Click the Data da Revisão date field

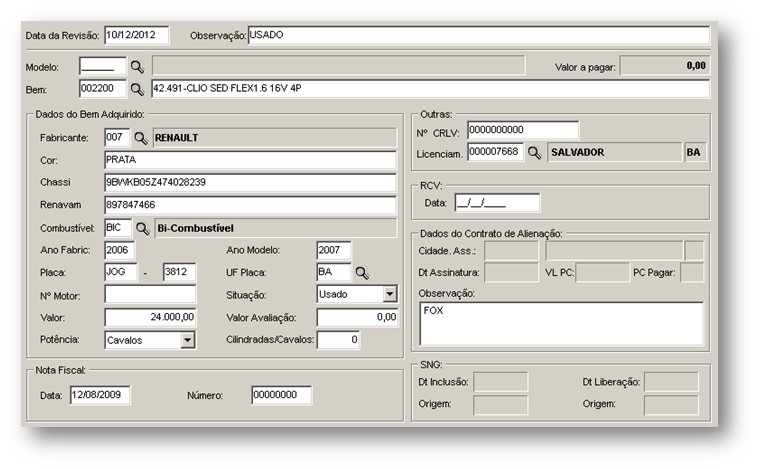point(137,35)
